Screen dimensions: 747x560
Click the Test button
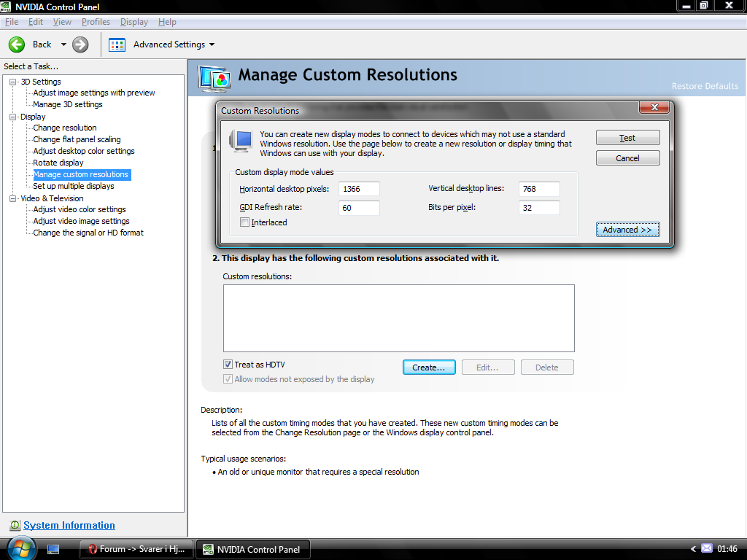tap(628, 138)
